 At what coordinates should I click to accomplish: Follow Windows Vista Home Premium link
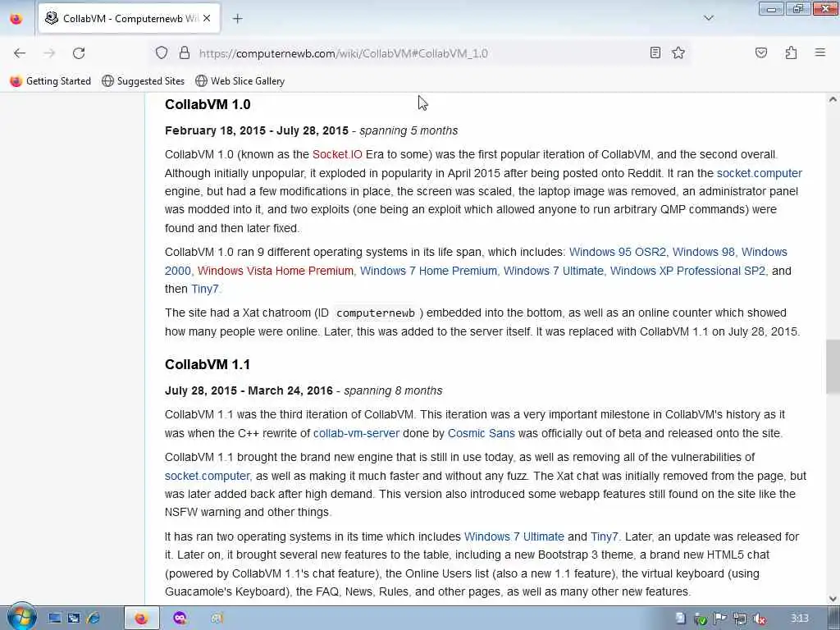tap(276, 271)
